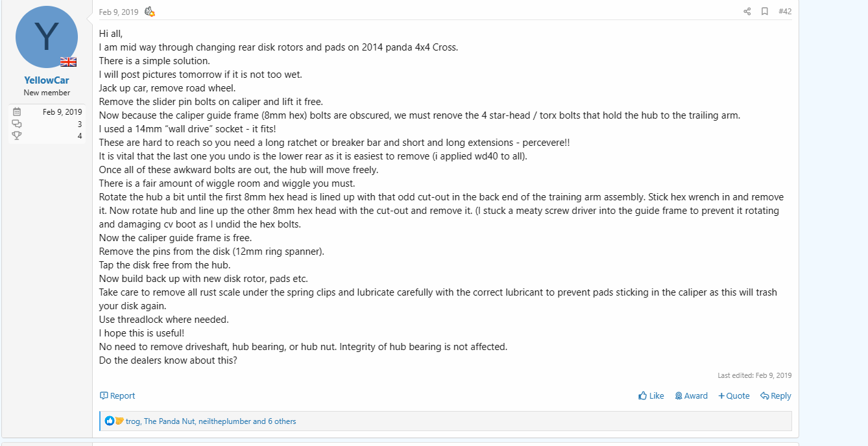The image size is (868, 446).
Task: Open the YellowCar username profile link
Action: (47, 80)
